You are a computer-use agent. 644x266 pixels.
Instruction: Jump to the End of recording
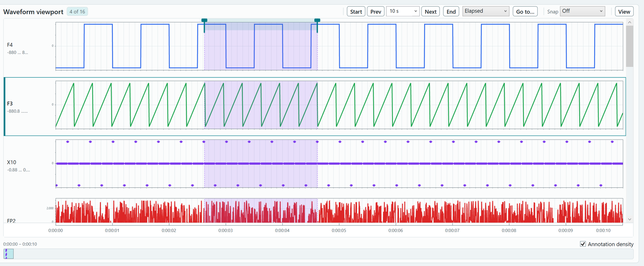pyautogui.click(x=451, y=12)
